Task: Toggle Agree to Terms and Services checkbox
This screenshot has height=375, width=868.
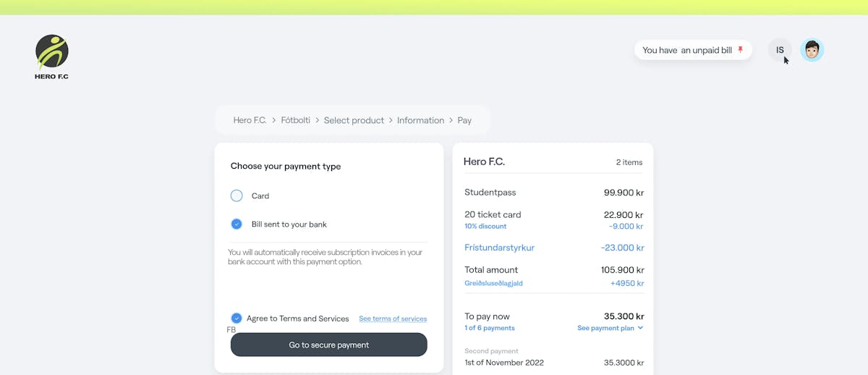Action: pos(237,319)
